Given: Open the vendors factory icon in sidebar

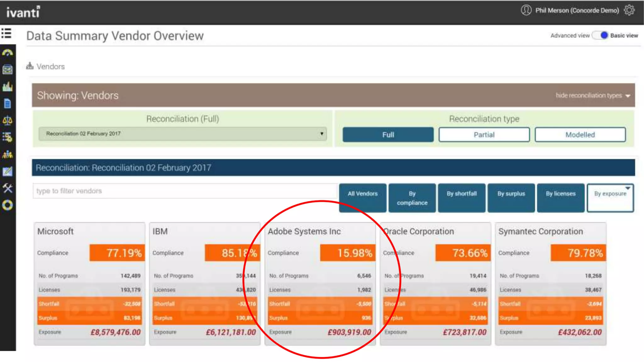Looking at the screenshot, I should [x=7, y=86].
